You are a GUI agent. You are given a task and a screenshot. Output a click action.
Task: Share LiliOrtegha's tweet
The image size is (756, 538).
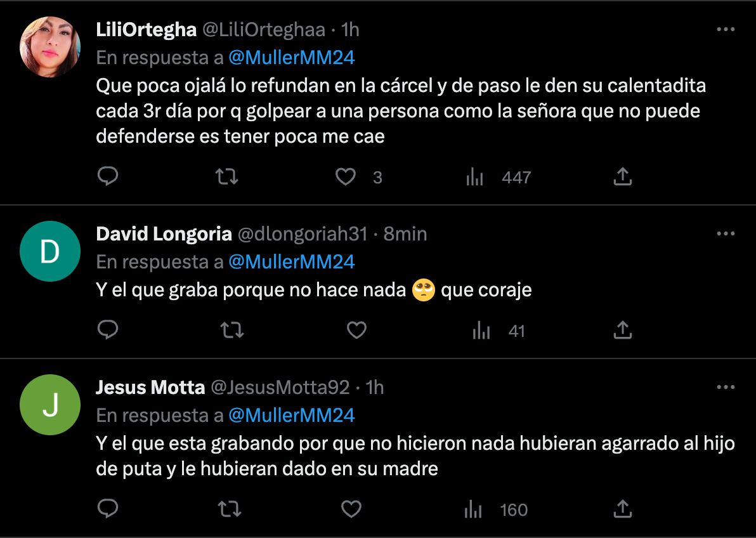pyautogui.click(x=623, y=177)
